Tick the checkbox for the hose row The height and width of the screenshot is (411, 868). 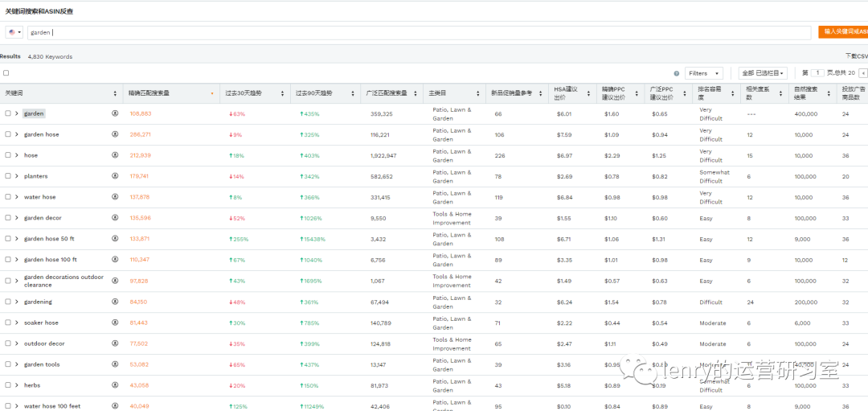(x=8, y=155)
